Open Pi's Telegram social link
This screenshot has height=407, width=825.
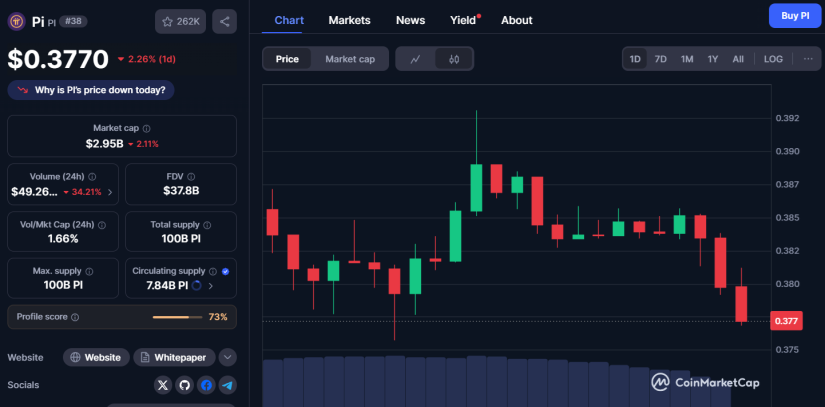(x=228, y=385)
